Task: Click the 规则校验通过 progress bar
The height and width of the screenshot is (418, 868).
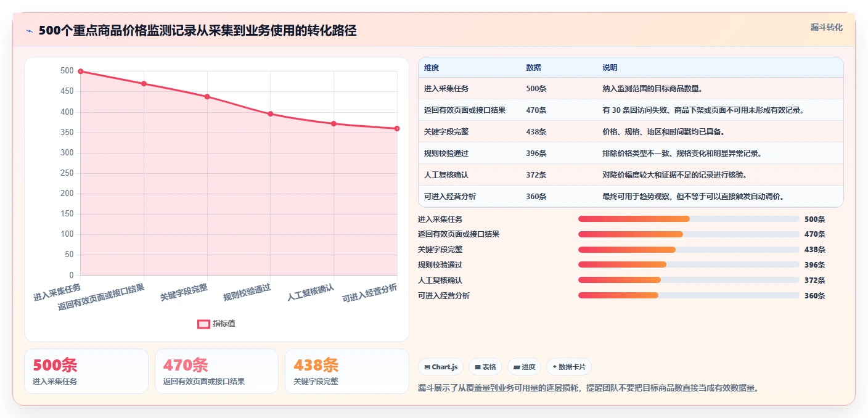Action: coord(689,264)
